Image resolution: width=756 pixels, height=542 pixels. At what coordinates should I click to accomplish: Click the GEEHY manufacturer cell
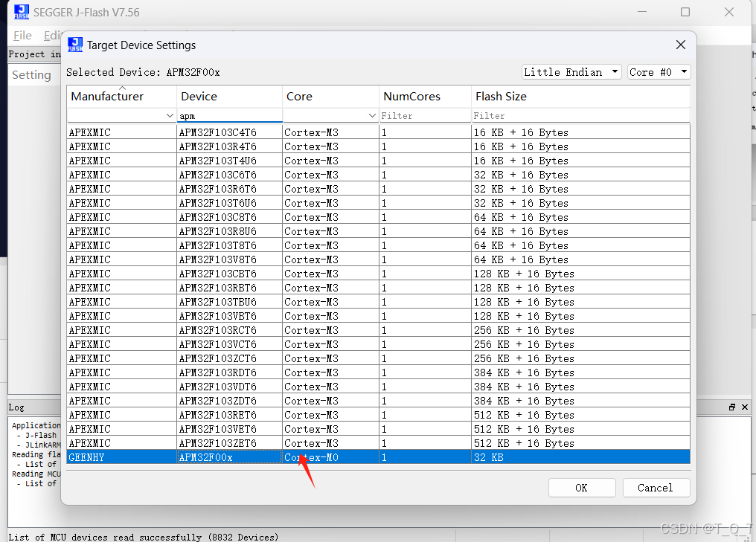click(x=121, y=457)
